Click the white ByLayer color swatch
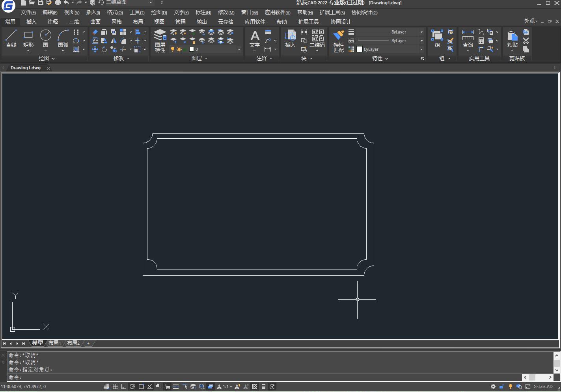Screen dimensions: 561x392 pyautogui.click(x=360, y=49)
